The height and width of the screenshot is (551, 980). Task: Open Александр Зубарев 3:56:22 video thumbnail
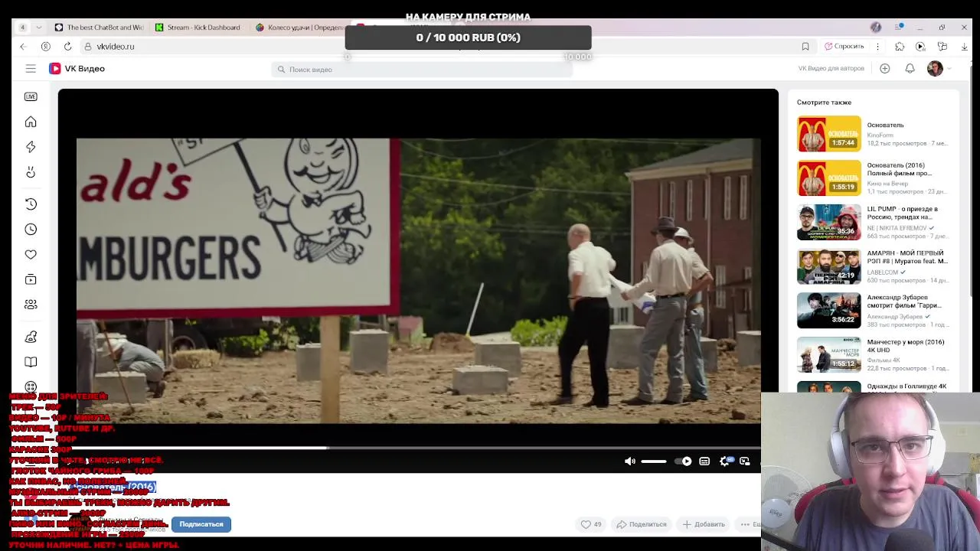click(829, 311)
